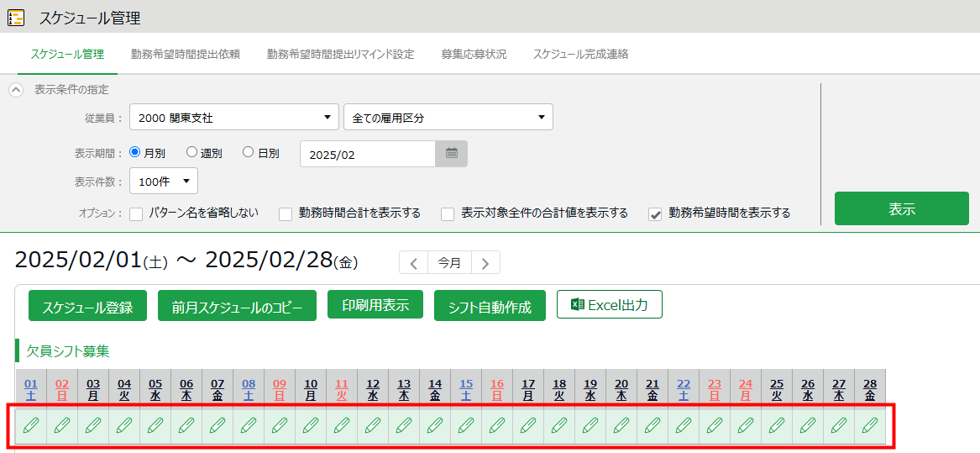Click the 2025/02 date input field
The width and height of the screenshot is (980, 453).
[367, 155]
